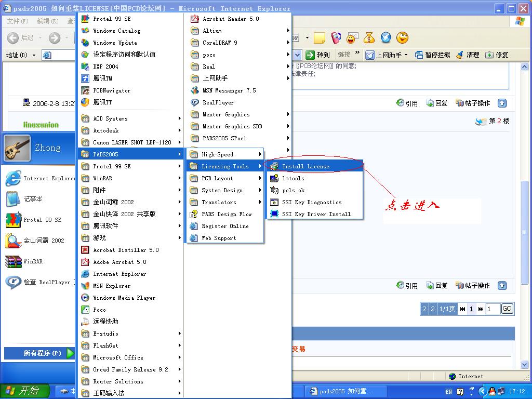Click the RealPlayer icon in programs menu
This screenshot has height=399, width=532.
pyautogui.click(x=195, y=102)
